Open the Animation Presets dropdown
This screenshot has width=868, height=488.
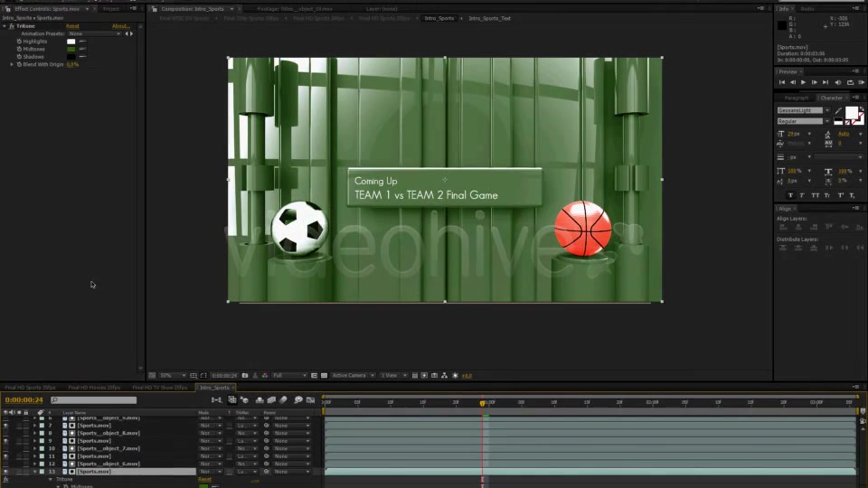coord(94,33)
